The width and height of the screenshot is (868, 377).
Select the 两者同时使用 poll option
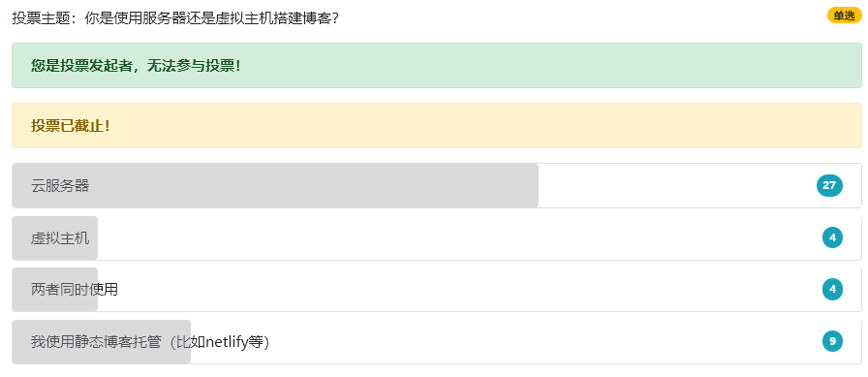436,290
